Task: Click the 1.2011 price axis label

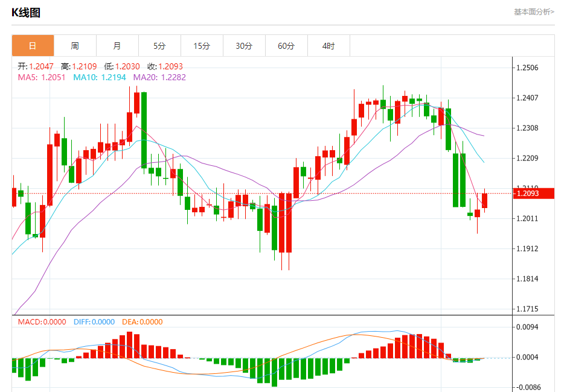Action: tap(527, 218)
